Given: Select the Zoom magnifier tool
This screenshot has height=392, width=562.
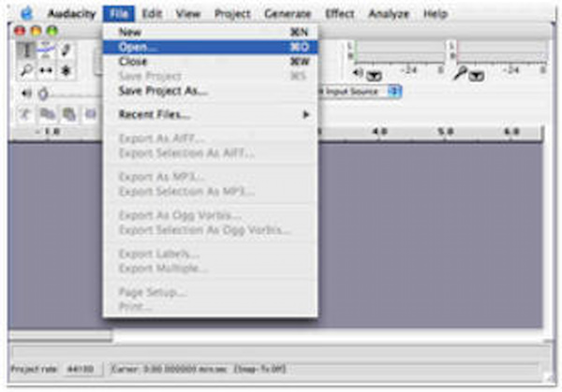Looking at the screenshot, I should point(26,70).
